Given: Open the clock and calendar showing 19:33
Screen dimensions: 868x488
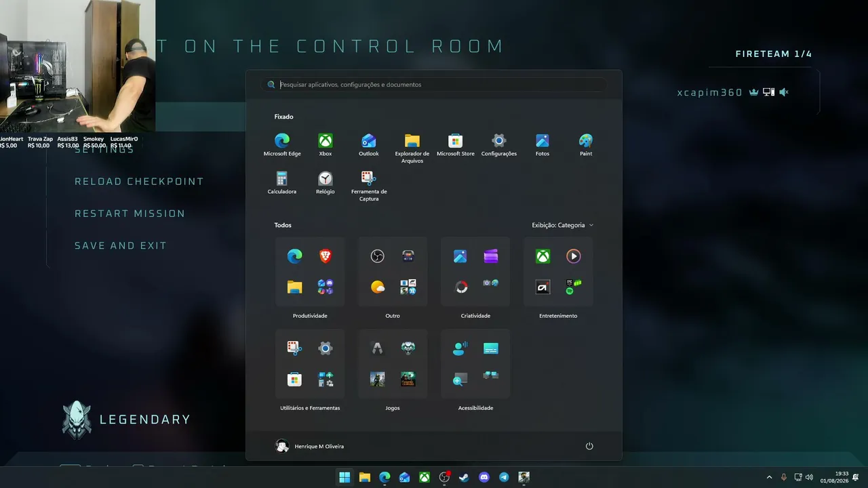Looking at the screenshot, I should [x=834, y=477].
